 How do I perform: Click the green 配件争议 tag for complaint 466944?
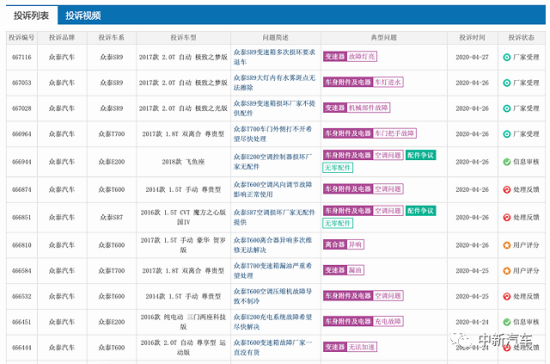[x=421, y=155]
